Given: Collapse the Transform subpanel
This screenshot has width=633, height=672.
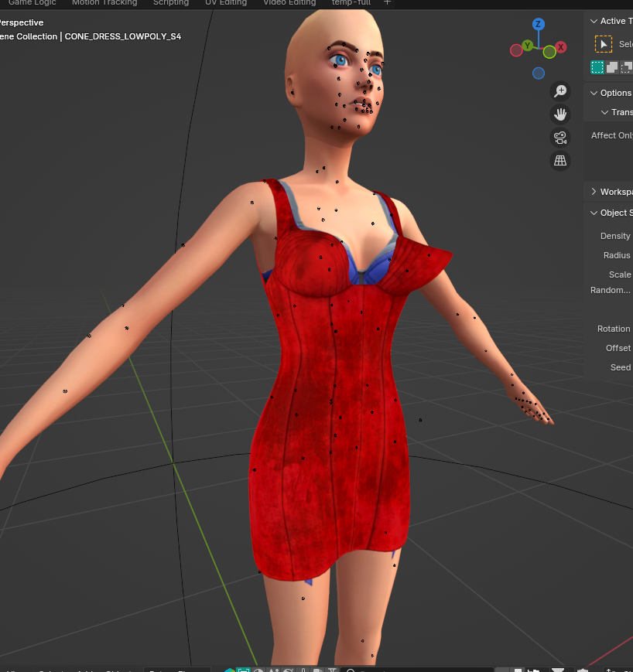Looking at the screenshot, I should pos(604,112).
